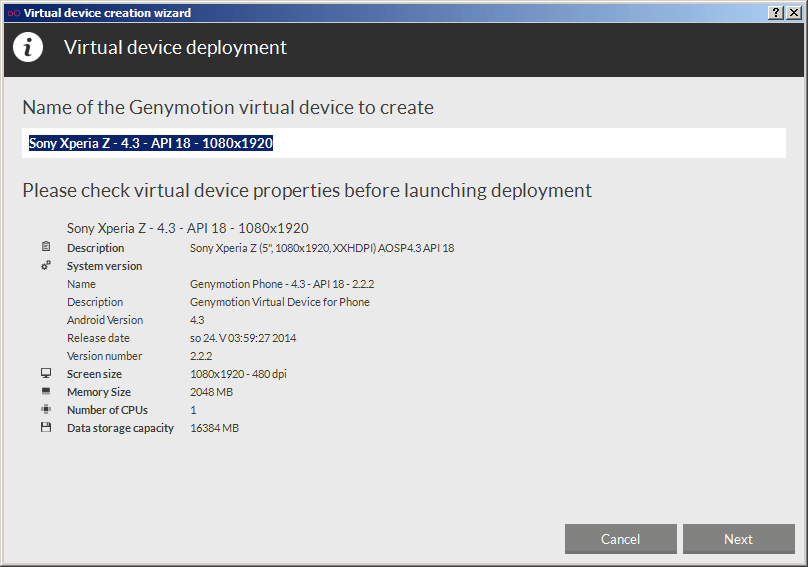Viewport: 808px width, 567px height.
Task: Click the 'Number of CPUs' label
Action: [x=107, y=410]
